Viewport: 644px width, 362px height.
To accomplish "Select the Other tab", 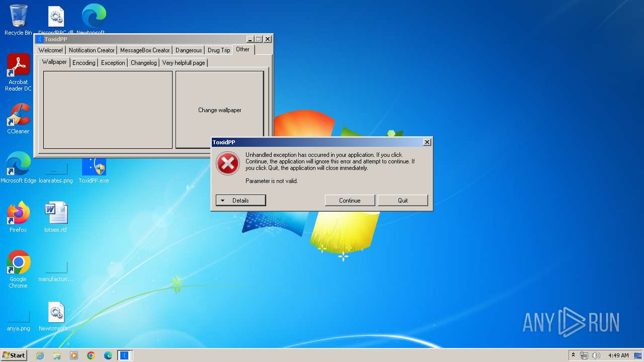I will 243,49.
